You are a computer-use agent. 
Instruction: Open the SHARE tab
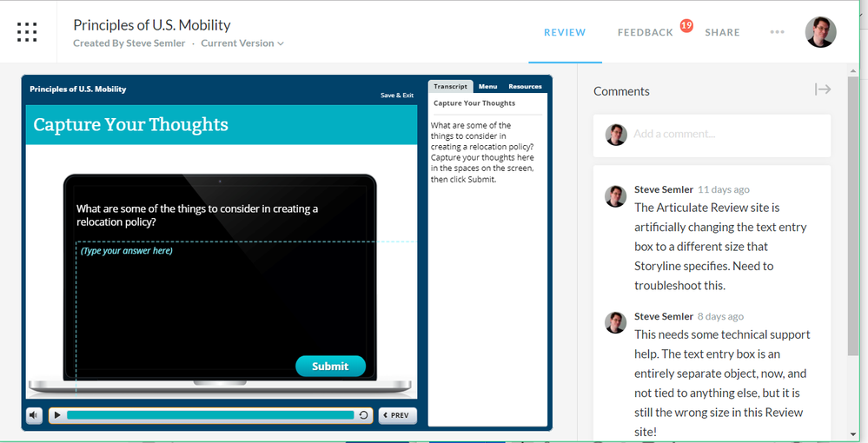click(x=722, y=33)
